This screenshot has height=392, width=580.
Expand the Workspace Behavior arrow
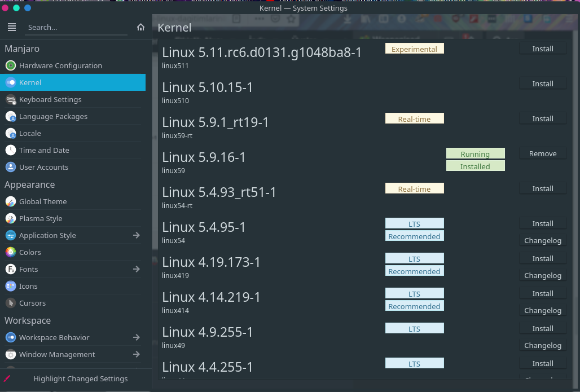coord(137,337)
